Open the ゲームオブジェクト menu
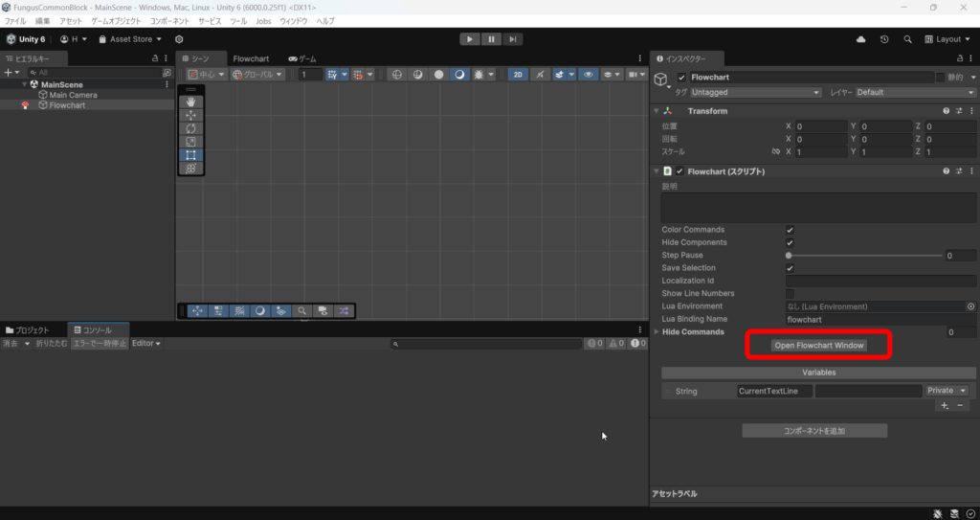 (116, 20)
